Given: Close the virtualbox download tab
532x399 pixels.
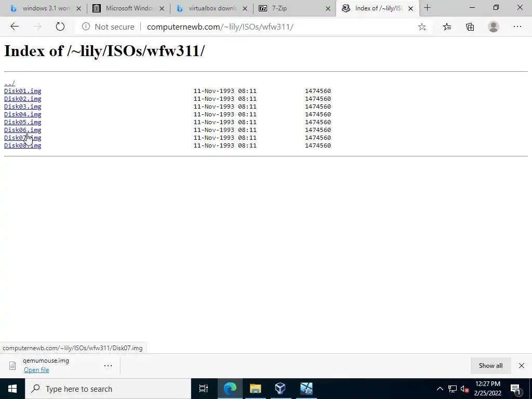Looking at the screenshot, I should point(245,8).
